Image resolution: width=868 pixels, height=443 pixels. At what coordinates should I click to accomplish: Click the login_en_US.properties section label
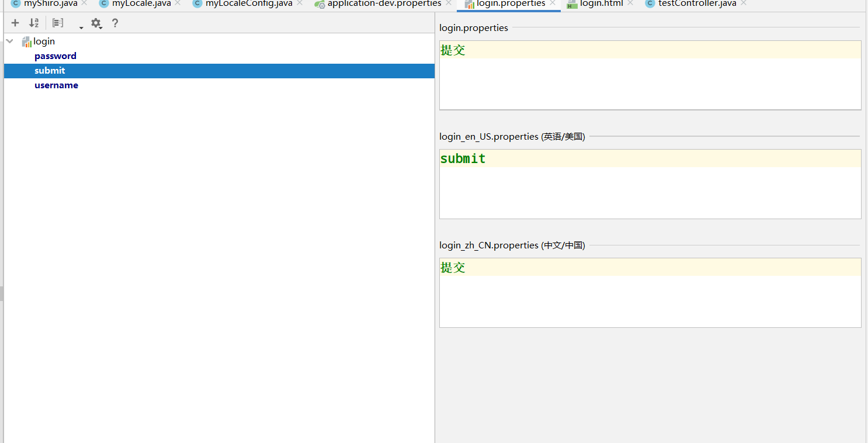pyautogui.click(x=512, y=137)
